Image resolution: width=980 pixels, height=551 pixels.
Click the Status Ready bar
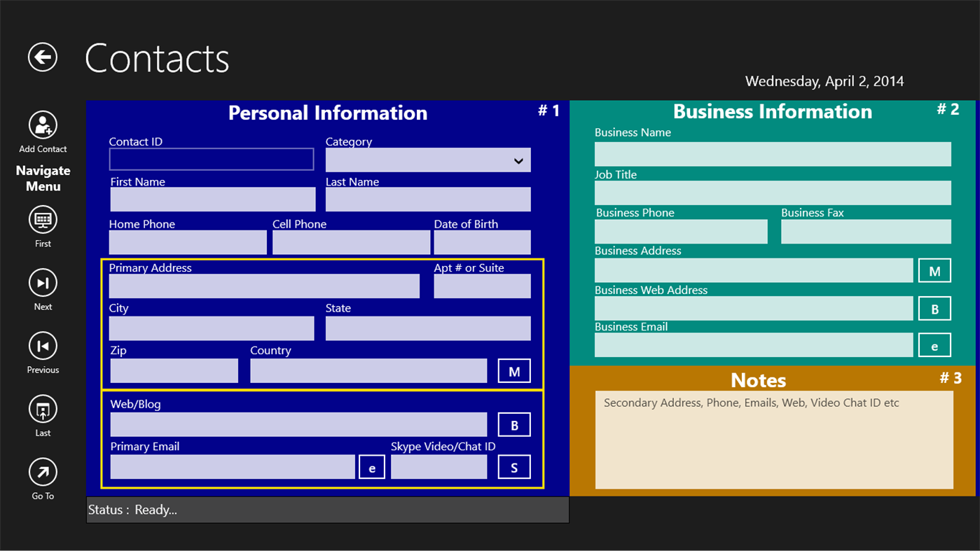[x=327, y=510]
